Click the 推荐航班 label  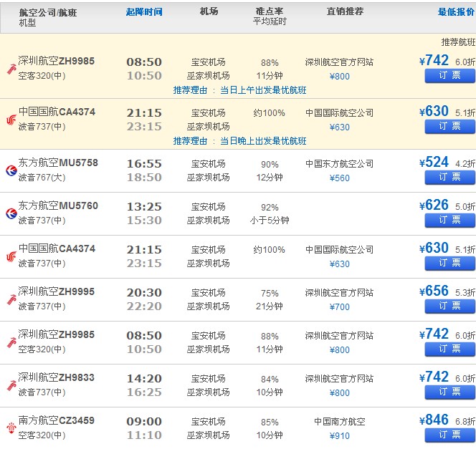[x=458, y=42]
